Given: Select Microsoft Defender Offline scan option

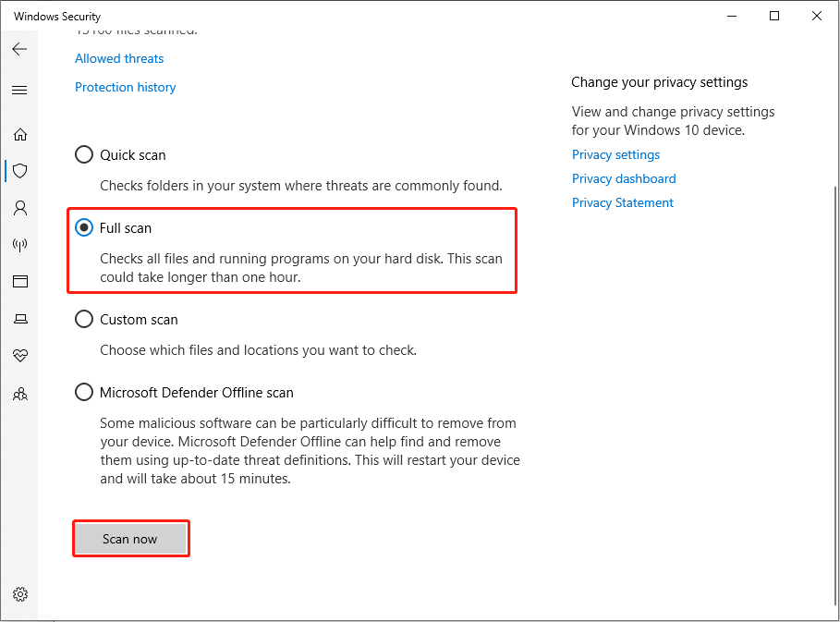Looking at the screenshot, I should 84,392.
